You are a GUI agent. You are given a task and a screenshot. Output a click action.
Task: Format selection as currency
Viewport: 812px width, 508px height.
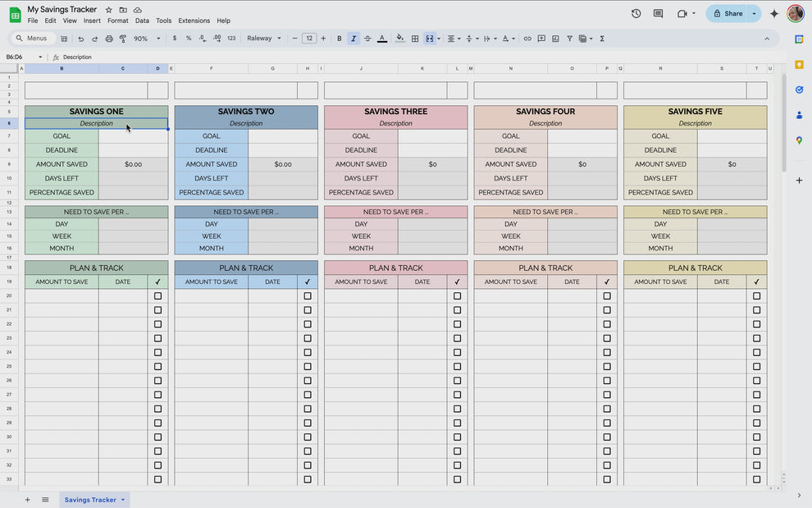tap(175, 38)
